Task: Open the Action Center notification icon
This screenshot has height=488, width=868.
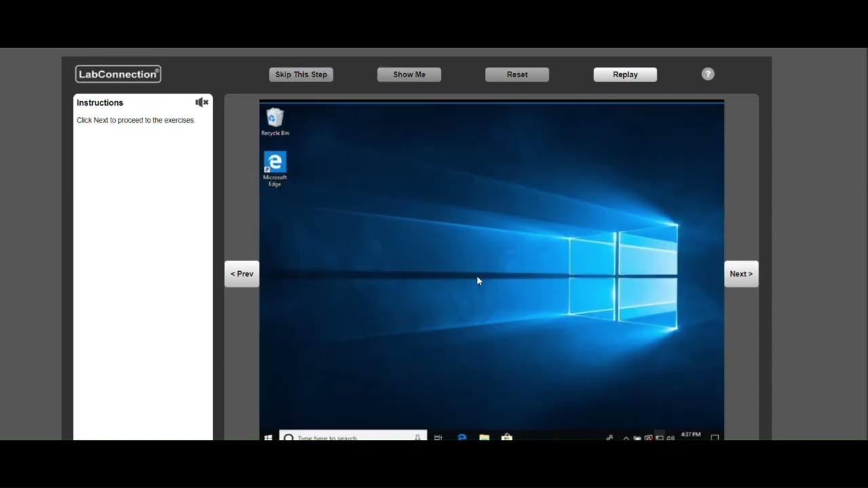Action: (x=714, y=438)
